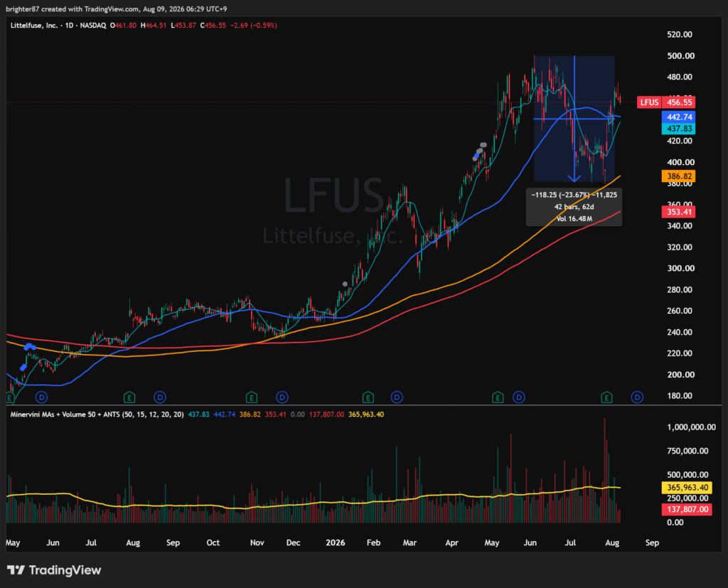Open the dividend D marker under late May 2025
The width and height of the screenshot is (728, 588).
42,397
